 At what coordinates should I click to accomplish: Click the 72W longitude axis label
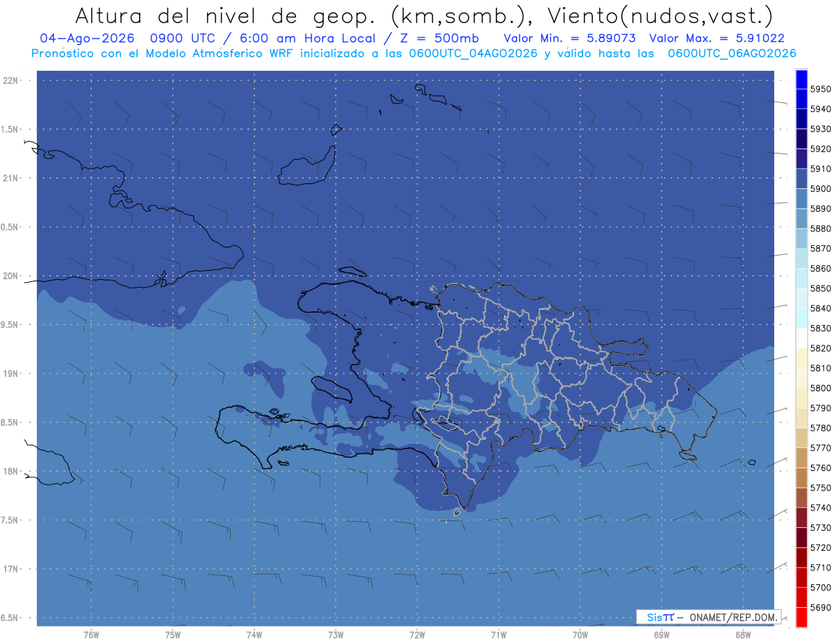pos(418,634)
